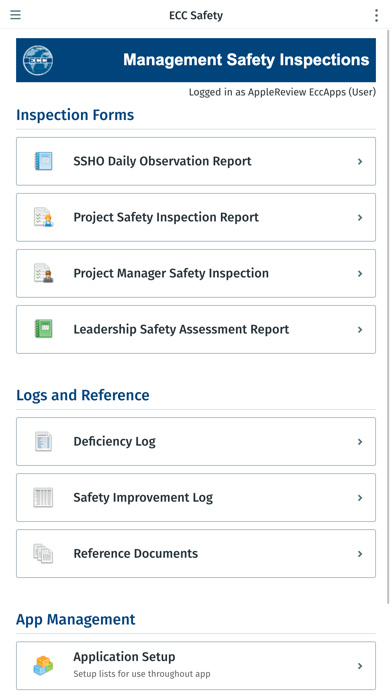Click the Deficiency Log icon
The width and height of the screenshot is (392, 696).
tap(44, 441)
